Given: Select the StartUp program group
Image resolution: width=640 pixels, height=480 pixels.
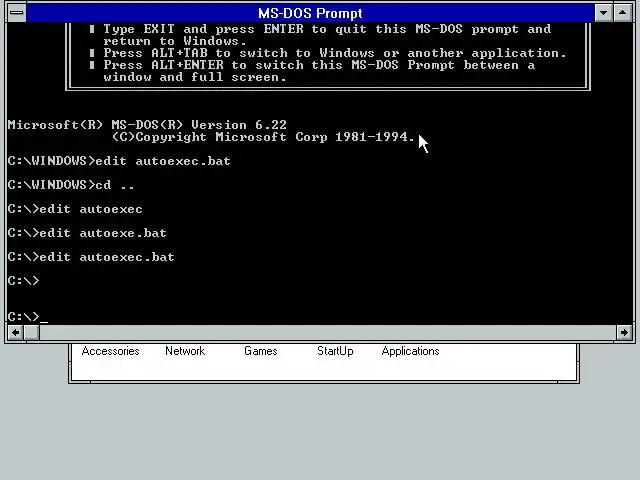Looking at the screenshot, I should pyautogui.click(x=335, y=351).
